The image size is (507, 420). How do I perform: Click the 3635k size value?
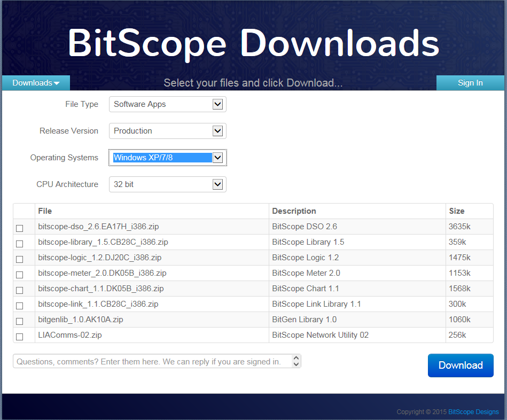coord(459,227)
